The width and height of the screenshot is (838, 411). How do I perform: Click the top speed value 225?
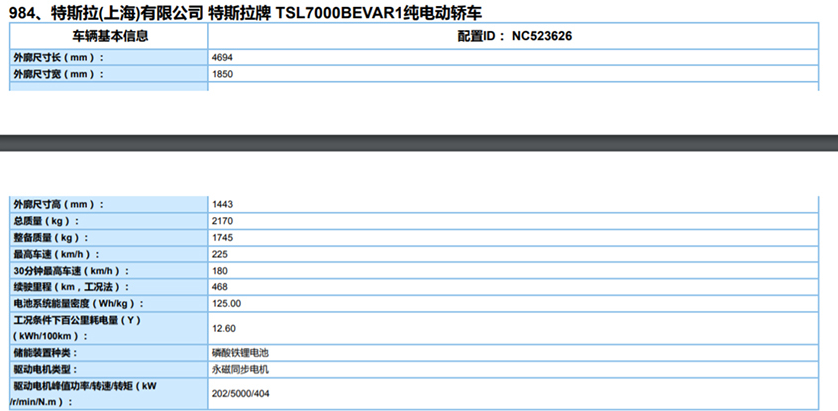click(x=220, y=253)
